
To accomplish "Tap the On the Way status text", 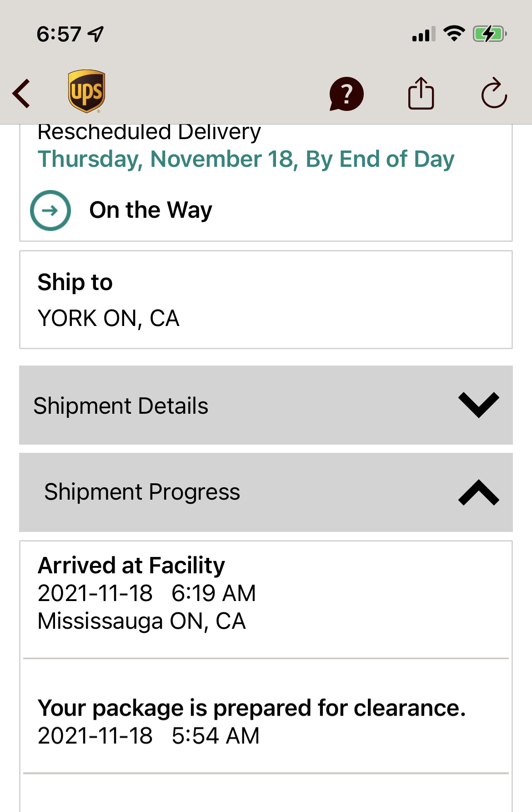I will pos(151,210).
